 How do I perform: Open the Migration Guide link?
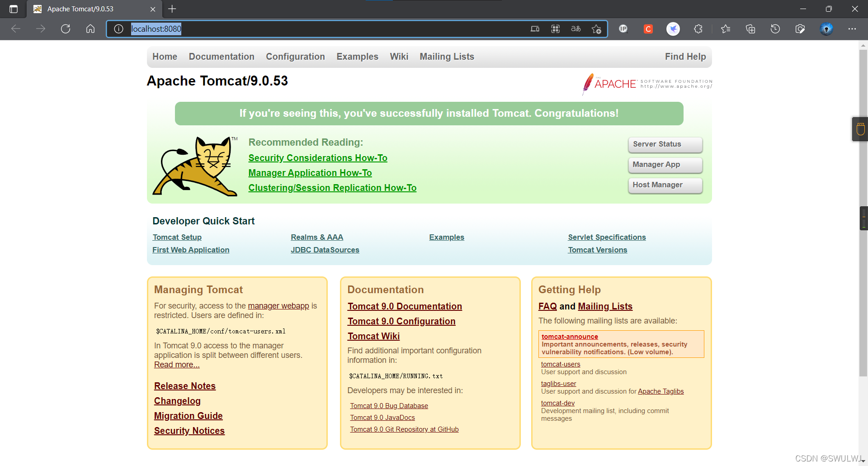pyautogui.click(x=189, y=416)
